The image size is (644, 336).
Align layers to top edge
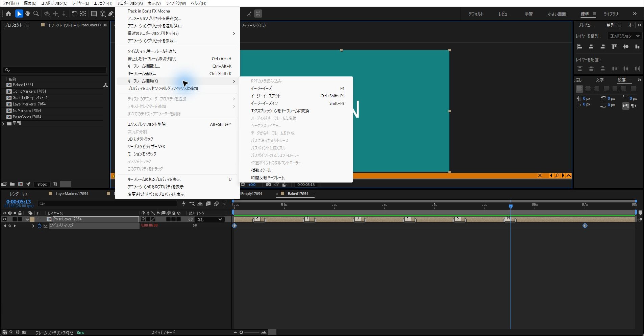614,47
